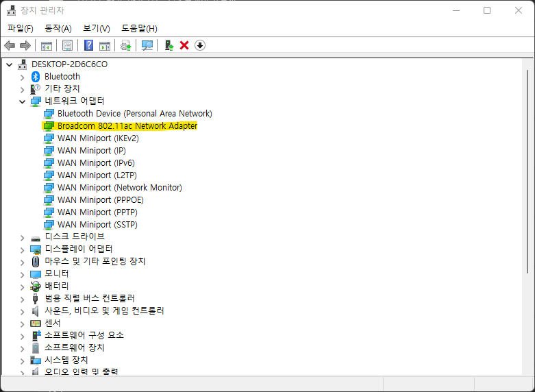Click the Forward arrow toolbar icon

(x=25, y=45)
